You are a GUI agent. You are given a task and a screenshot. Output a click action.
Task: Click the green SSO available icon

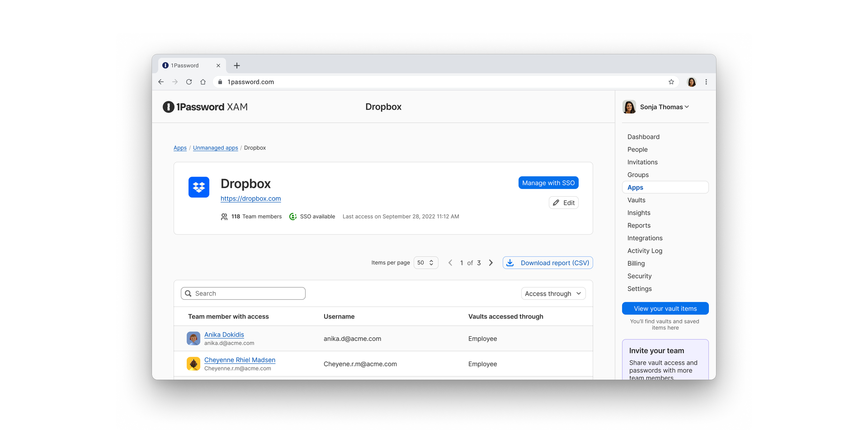coord(294,217)
